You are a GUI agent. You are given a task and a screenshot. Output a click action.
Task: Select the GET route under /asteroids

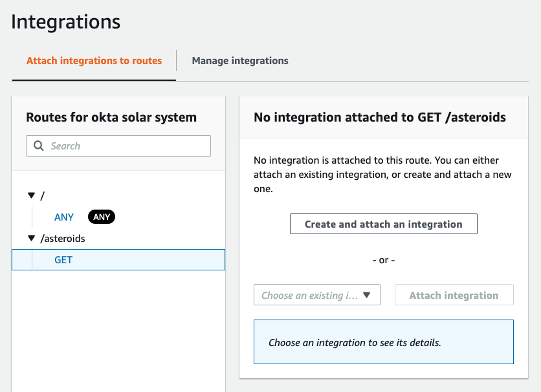[118, 259]
